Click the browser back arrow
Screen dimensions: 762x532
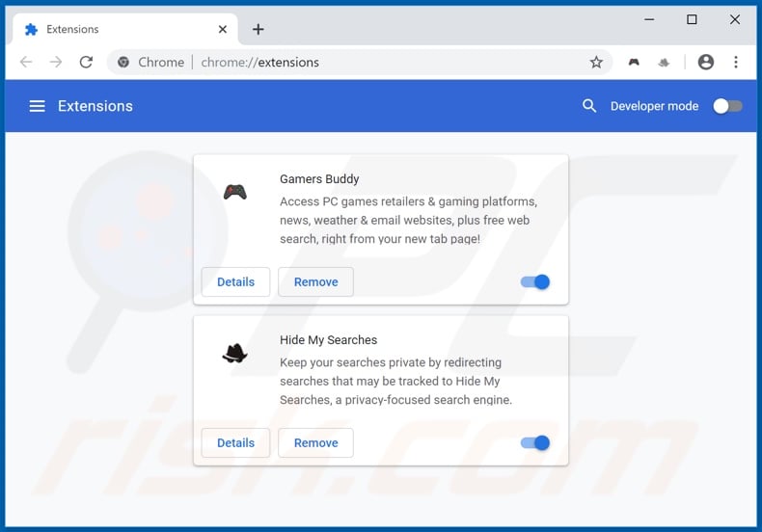pyautogui.click(x=26, y=62)
